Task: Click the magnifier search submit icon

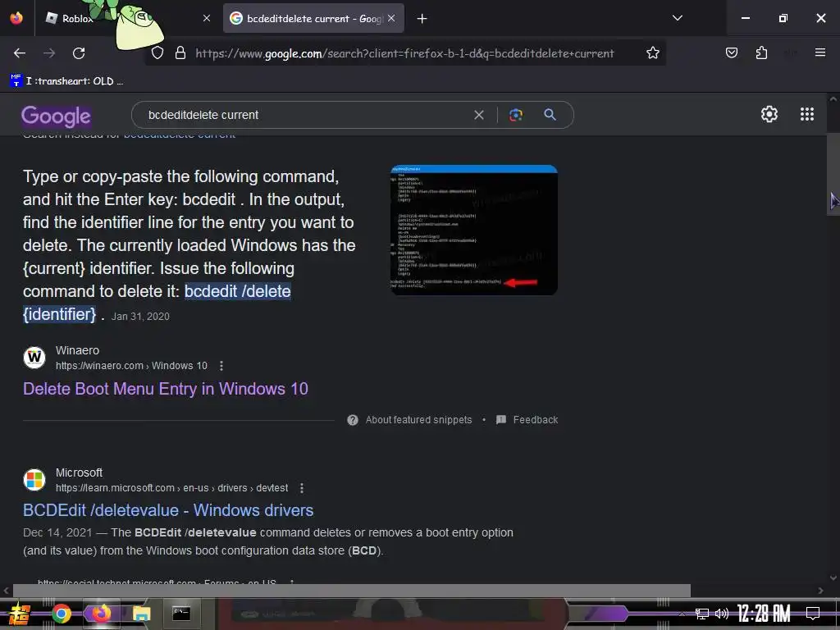Action: pos(550,115)
